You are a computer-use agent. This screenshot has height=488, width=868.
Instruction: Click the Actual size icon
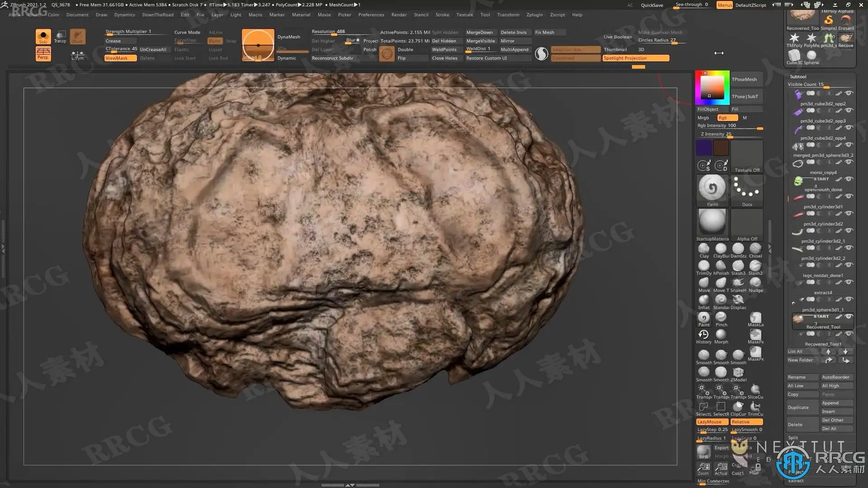coord(721,469)
